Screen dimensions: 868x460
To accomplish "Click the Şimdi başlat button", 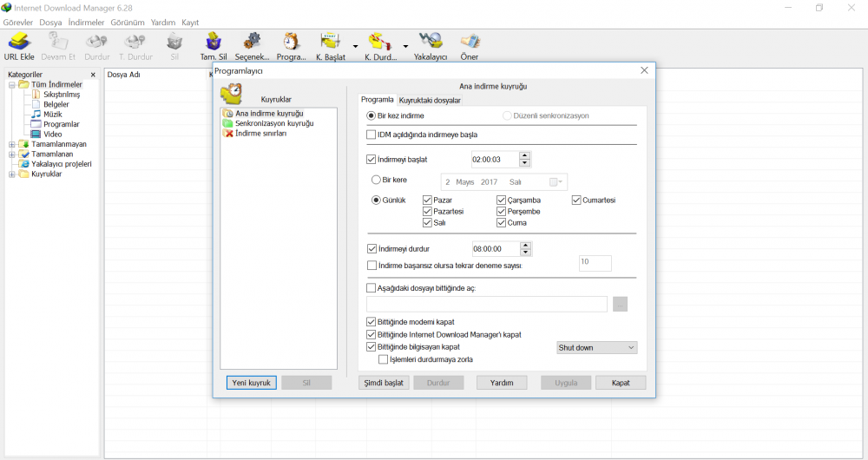I will (384, 383).
